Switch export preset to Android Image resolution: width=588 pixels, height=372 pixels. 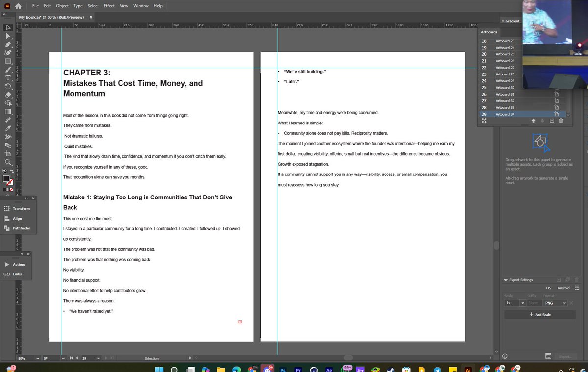point(563,288)
